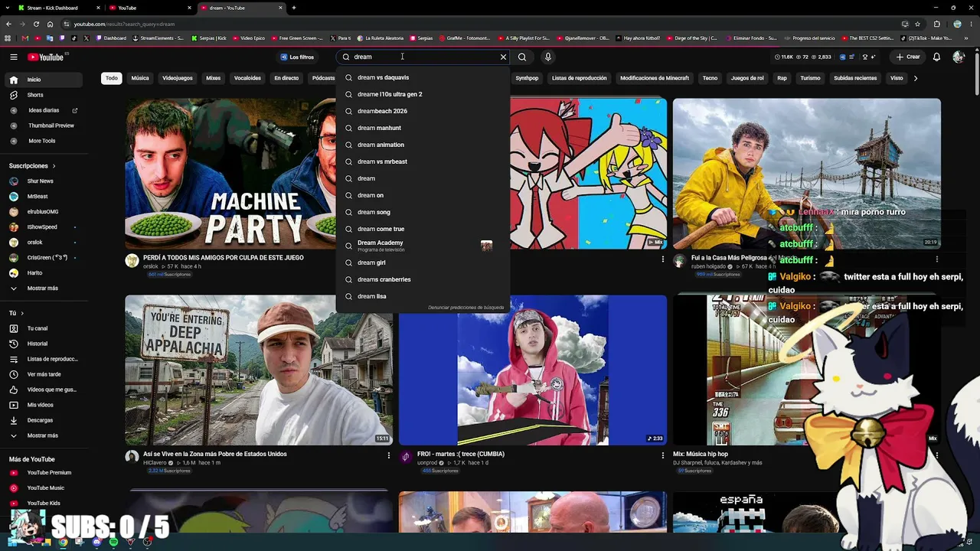This screenshot has width=980, height=551.
Task: Go to Inicio in the sidebar
Action: (44, 80)
